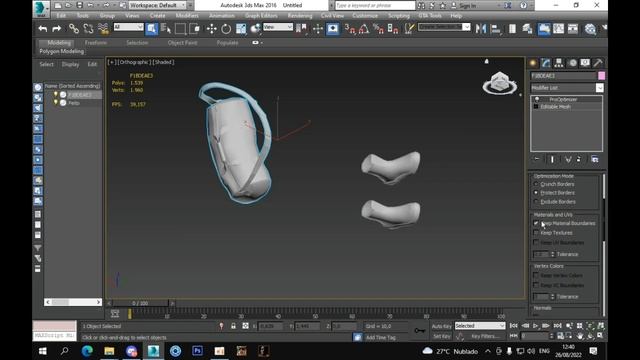Viewport: 640px width, 360px height.
Task: Open the Create command panel tab
Action: (533, 63)
